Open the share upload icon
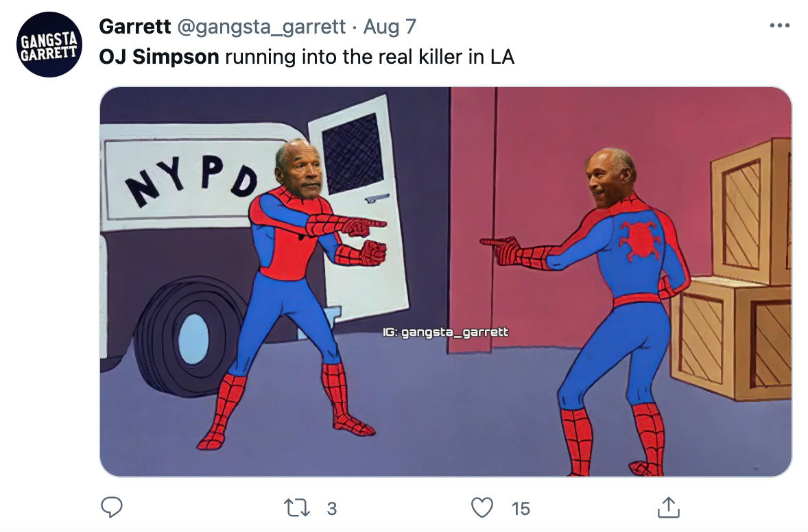Screen dimensions: 808x532 [668, 507]
